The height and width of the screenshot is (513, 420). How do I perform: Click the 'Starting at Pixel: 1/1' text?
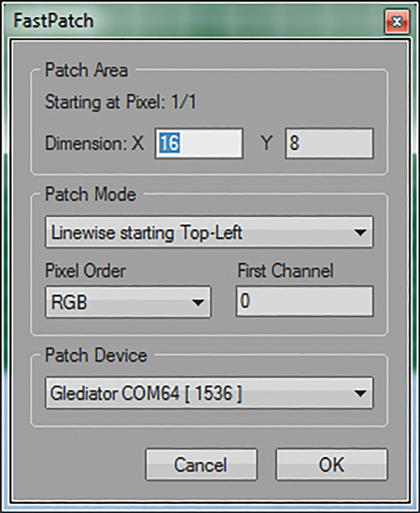[120, 101]
